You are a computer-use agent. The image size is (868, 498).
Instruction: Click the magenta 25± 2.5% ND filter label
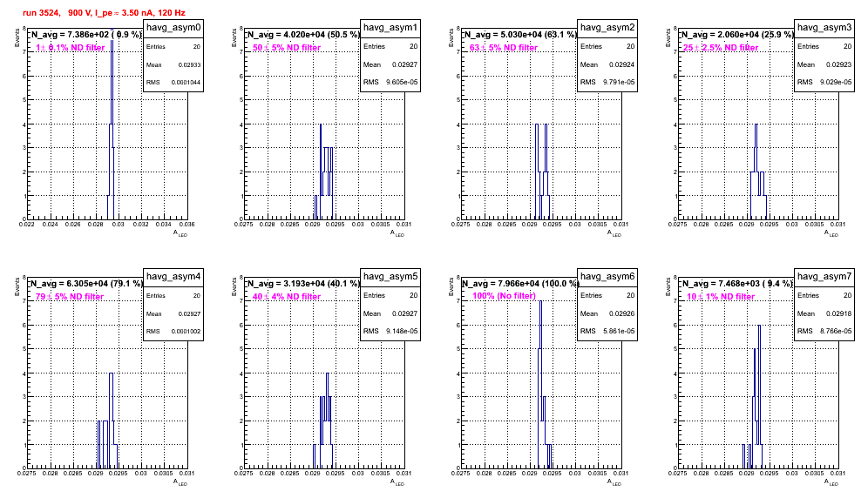pyautogui.click(x=721, y=48)
